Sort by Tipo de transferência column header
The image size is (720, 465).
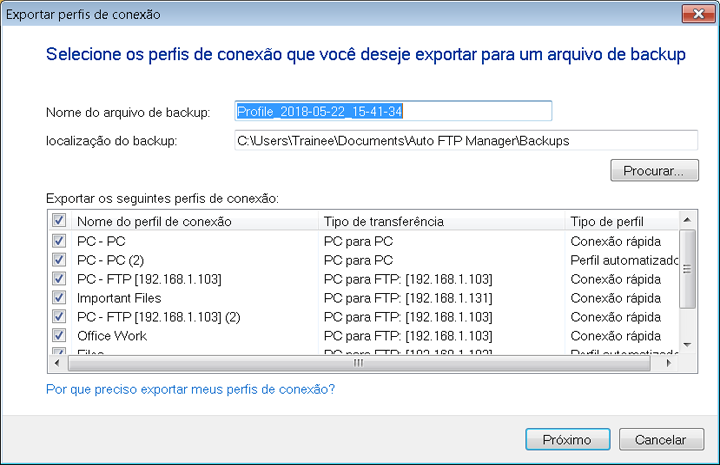coord(440,221)
